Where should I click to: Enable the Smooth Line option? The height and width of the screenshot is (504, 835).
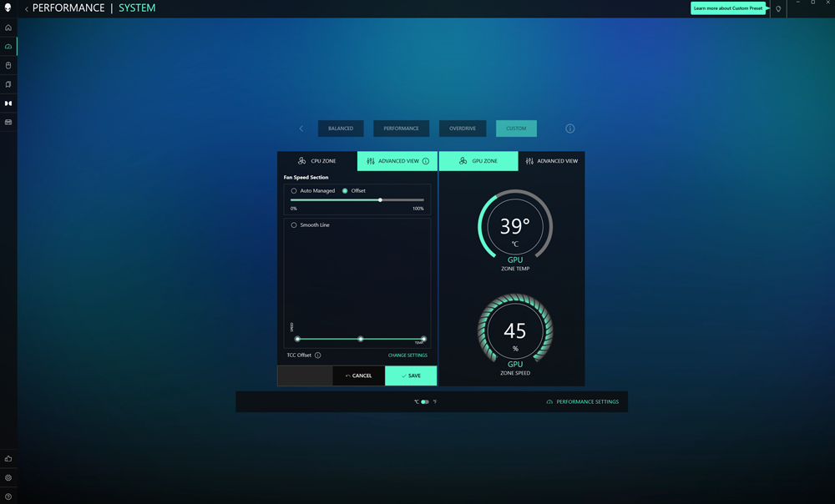pyautogui.click(x=293, y=225)
